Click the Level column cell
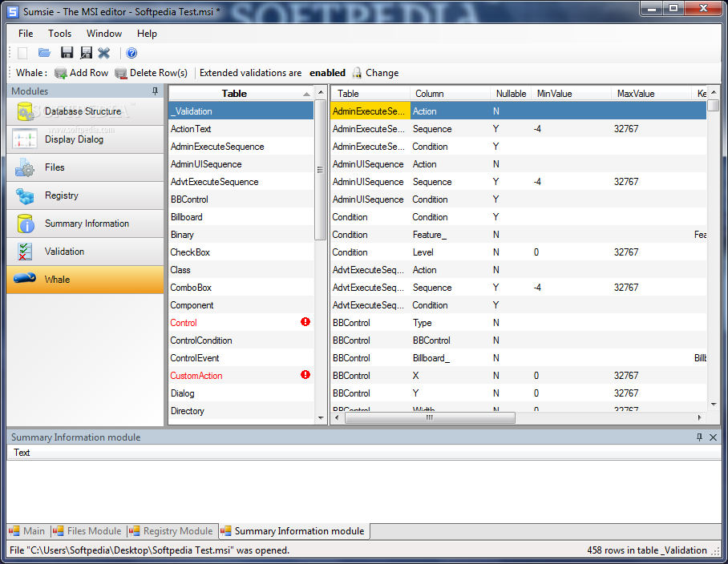Viewport: 728px width, 564px height. click(x=450, y=252)
